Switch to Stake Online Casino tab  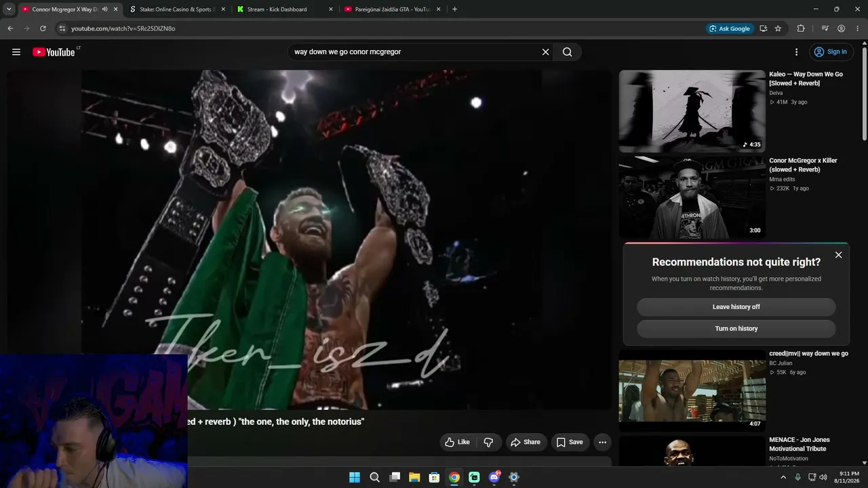tap(176, 9)
